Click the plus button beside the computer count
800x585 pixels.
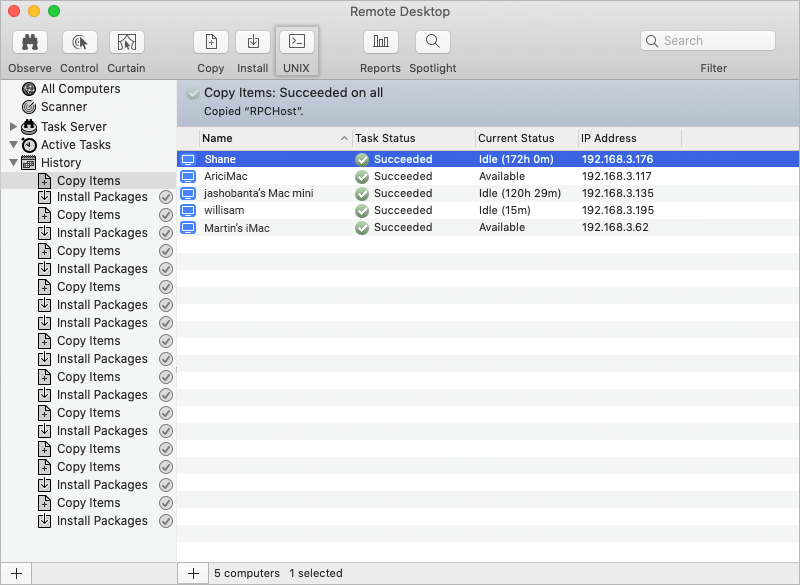click(x=193, y=573)
